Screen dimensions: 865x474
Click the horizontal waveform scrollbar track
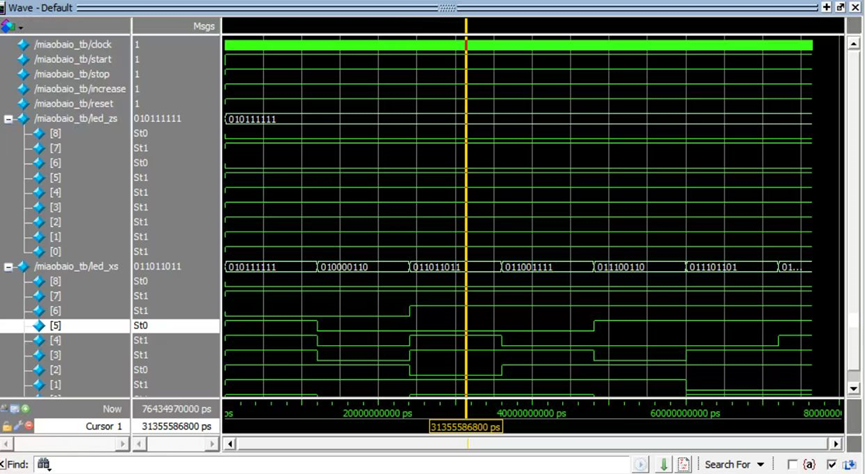point(530,443)
